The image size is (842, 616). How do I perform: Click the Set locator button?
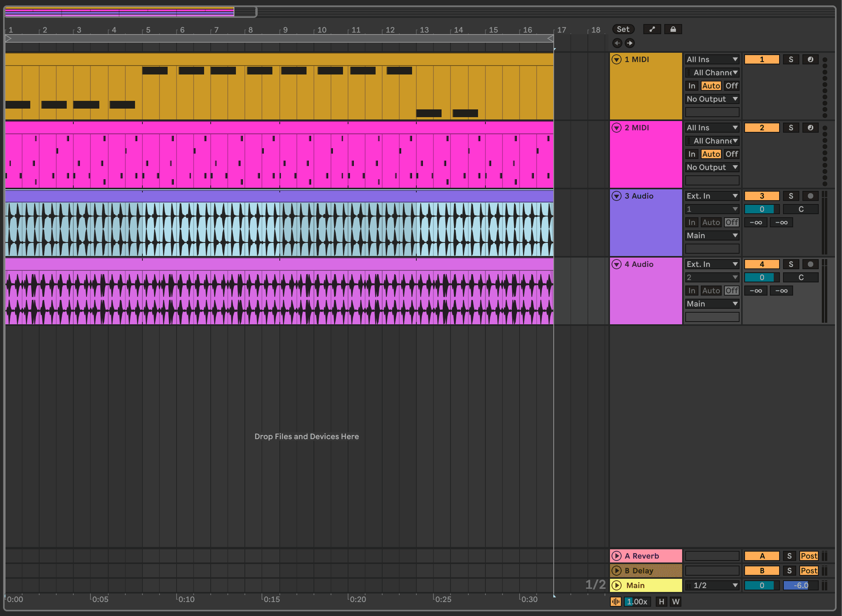pos(623,29)
